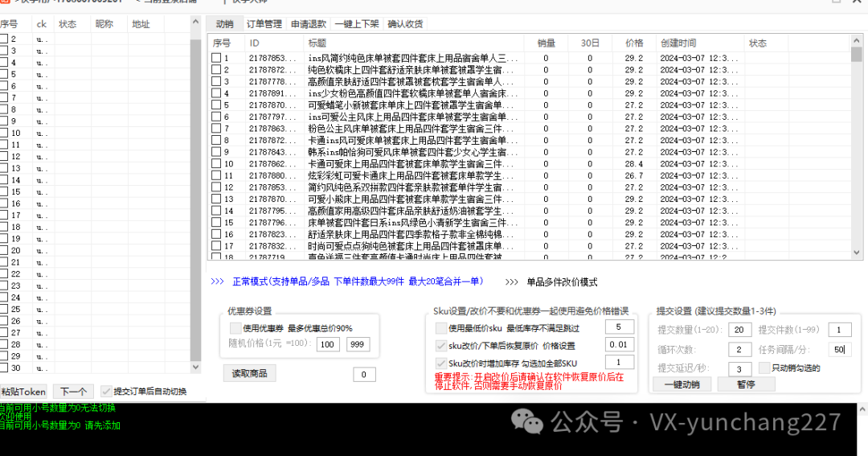
Task: Click the 下一个 button
Action: point(74,392)
